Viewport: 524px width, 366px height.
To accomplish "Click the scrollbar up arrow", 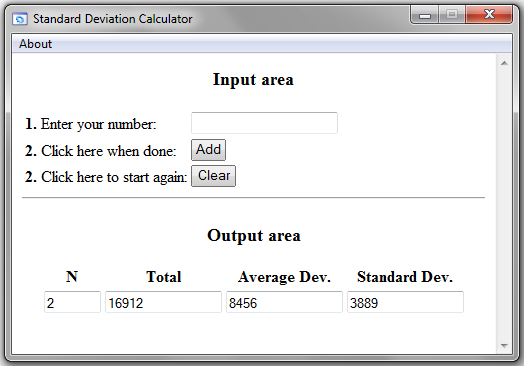I will point(504,63).
